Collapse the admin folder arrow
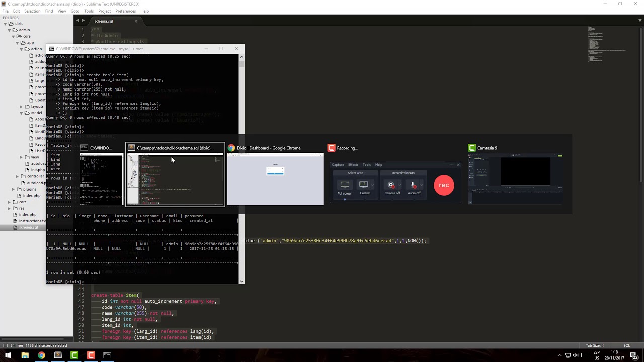This screenshot has height=362, width=644. point(9,30)
